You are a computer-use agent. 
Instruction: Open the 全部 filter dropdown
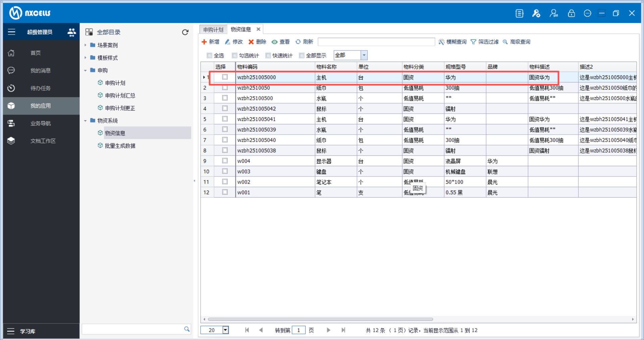pos(364,55)
